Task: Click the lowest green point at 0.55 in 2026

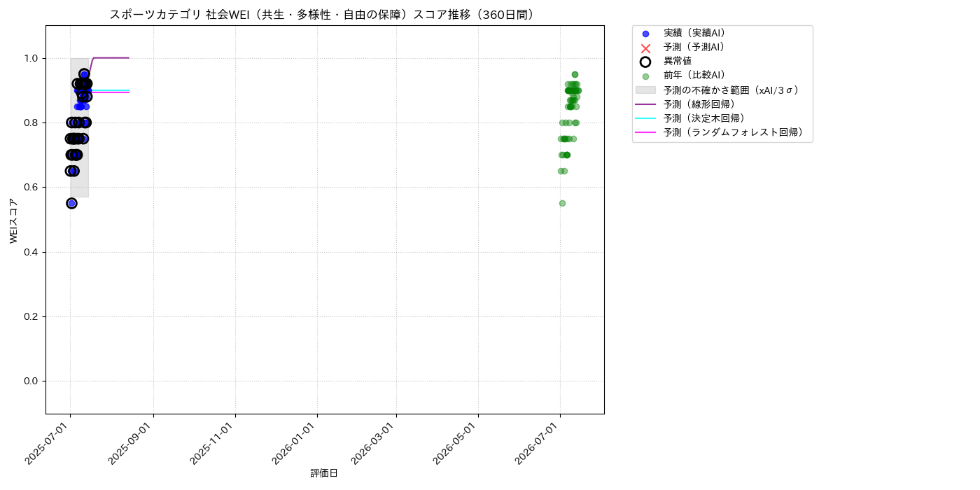Action: (562, 203)
